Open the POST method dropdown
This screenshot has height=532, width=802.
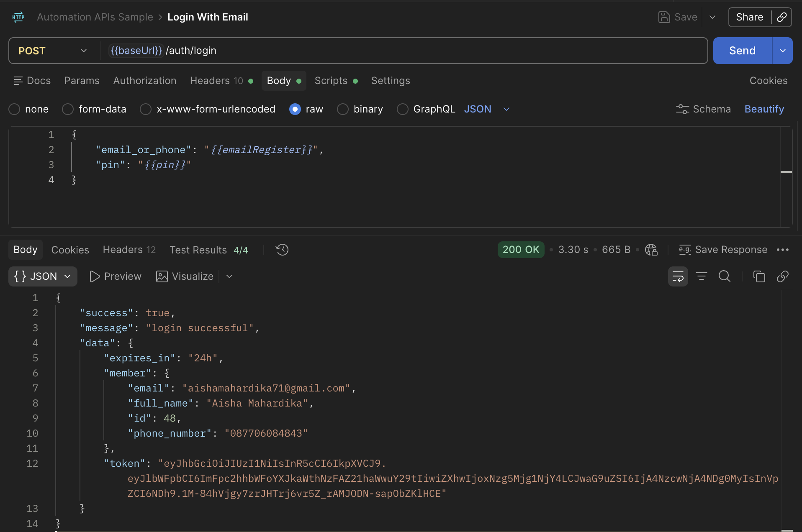(53, 51)
